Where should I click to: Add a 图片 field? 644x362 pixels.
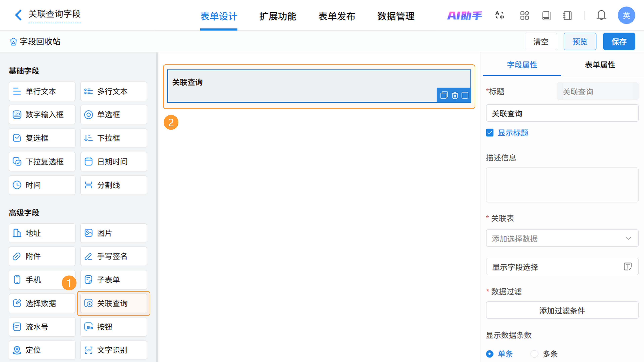[114, 233]
